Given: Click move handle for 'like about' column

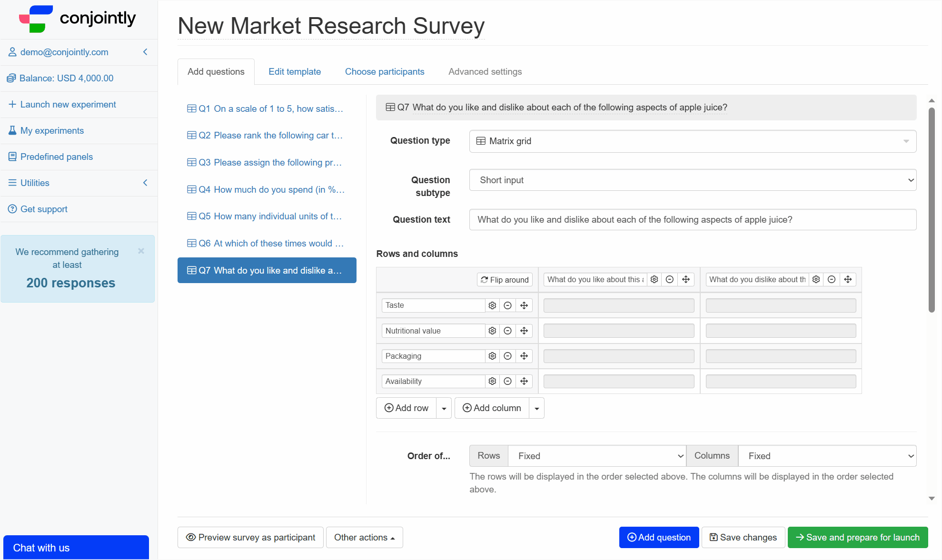Looking at the screenshot, I should tap(686, 279).
